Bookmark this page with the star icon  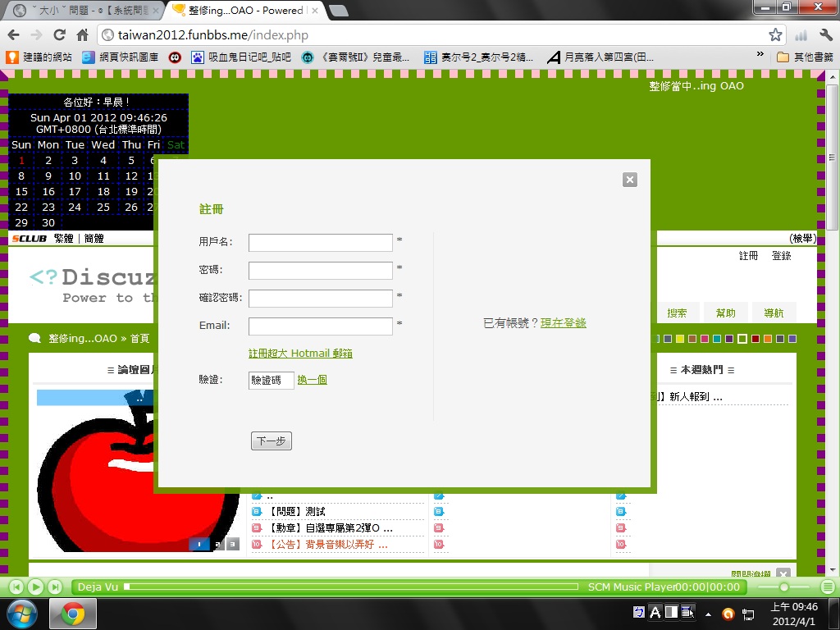click(x=775, y=35)
